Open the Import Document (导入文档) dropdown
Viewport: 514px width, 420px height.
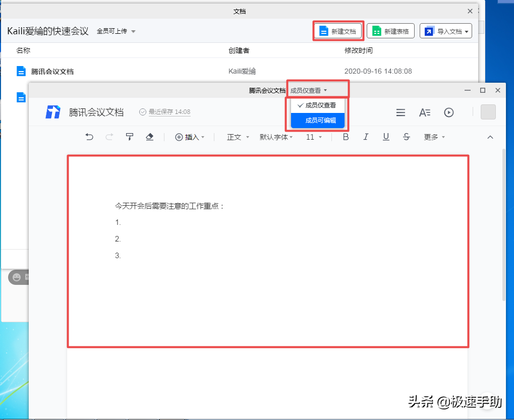(446, 31)
